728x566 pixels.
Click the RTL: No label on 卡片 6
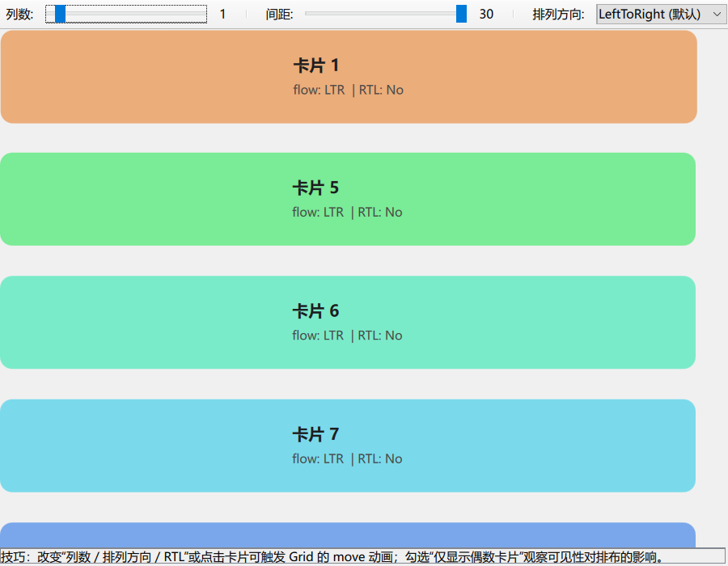click(379, 335)
